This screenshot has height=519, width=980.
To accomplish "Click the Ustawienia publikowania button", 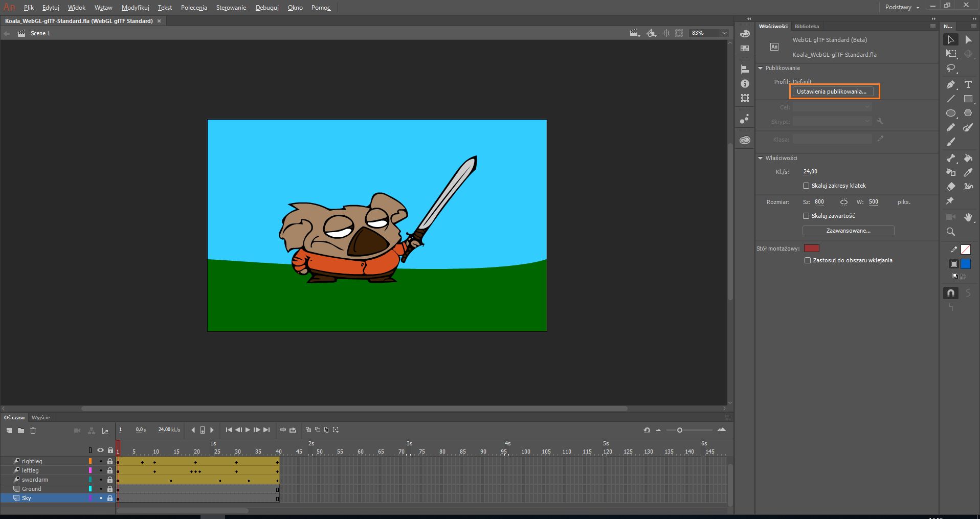I will (x=831, y=92).
